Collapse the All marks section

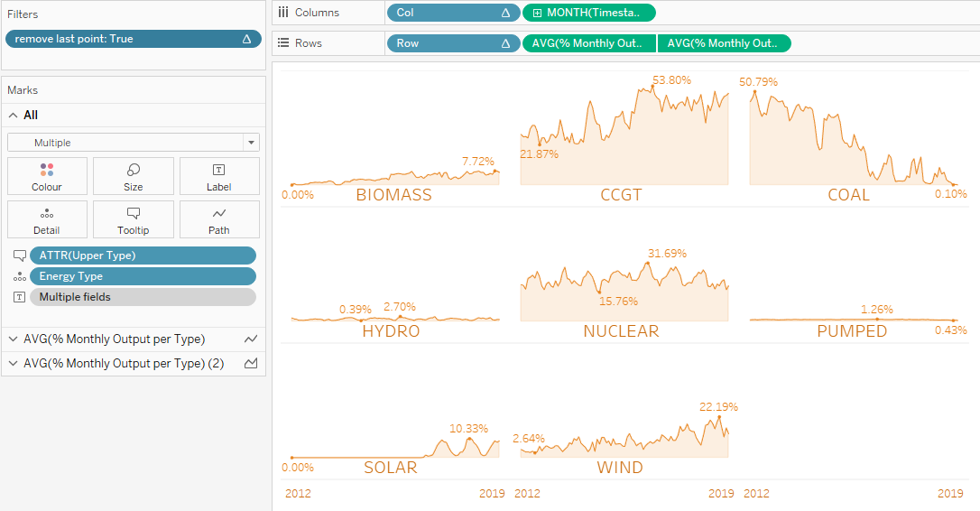coord(14,116)
